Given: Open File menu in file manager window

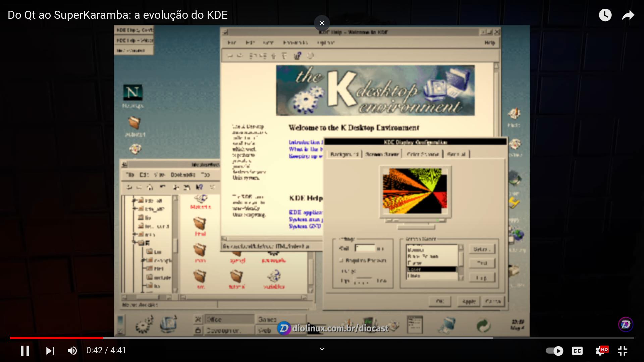Looking at the screenshot, I should pos(130,175).
